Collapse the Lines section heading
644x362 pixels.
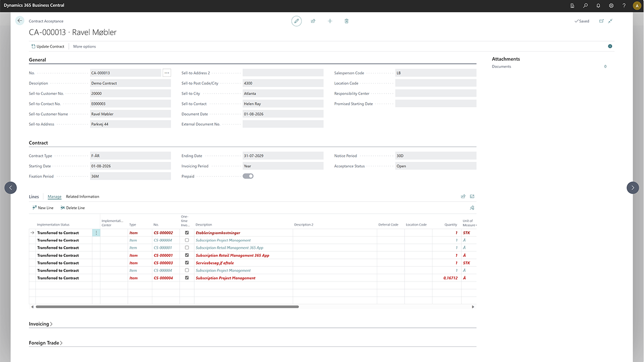pos(34,197)
